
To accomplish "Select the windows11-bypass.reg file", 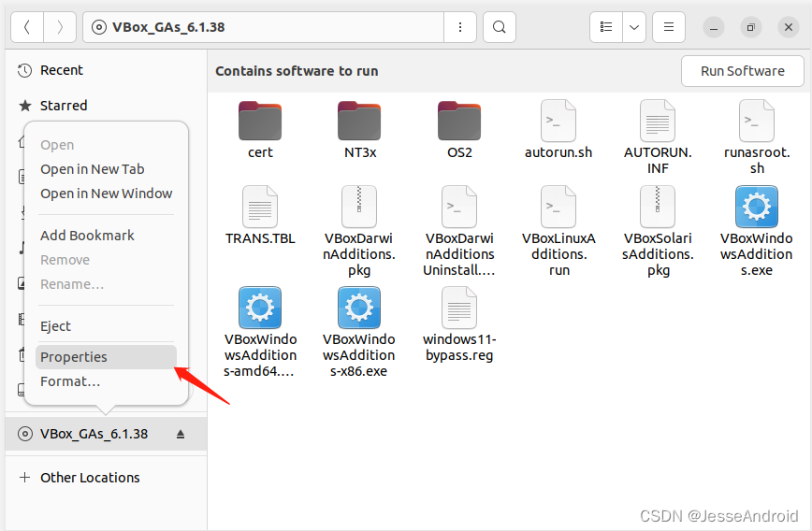I will click(458, 324).
